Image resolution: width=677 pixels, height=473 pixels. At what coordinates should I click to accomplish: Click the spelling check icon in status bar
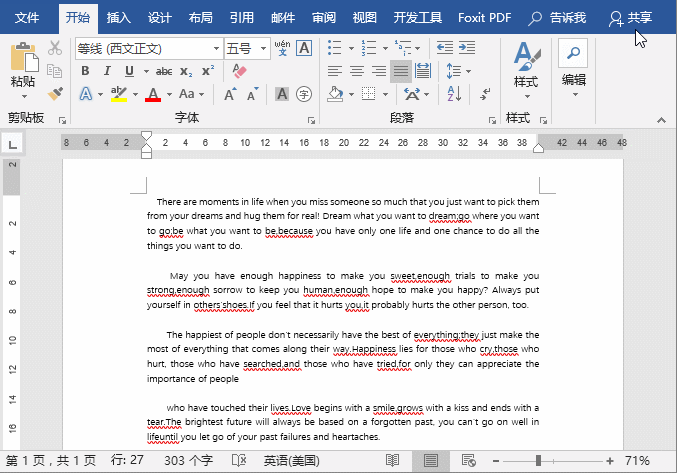(x=239, y=460)
